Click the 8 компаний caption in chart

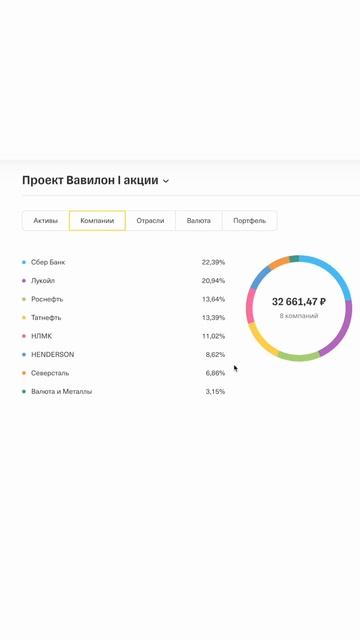299,316
